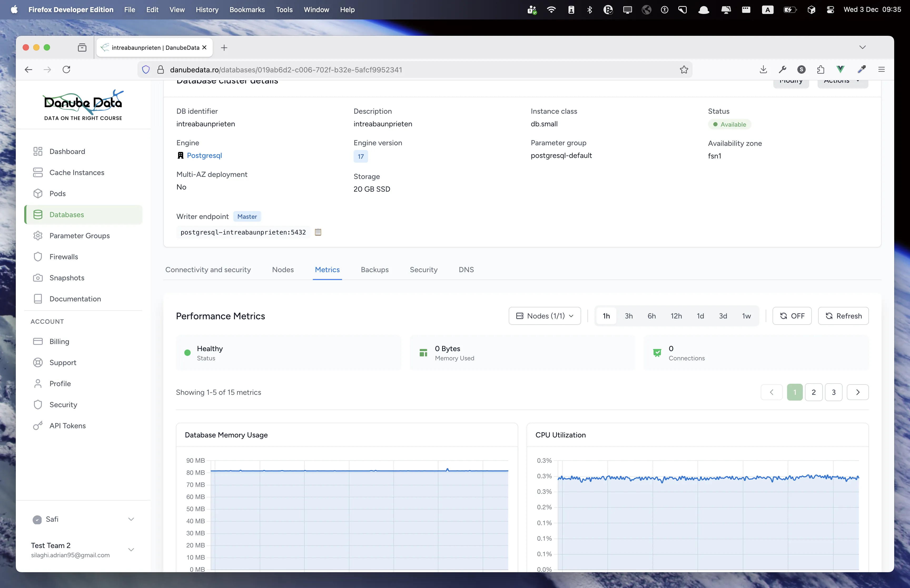
Task: Select the 1w time range
Action: pos(746,316)
